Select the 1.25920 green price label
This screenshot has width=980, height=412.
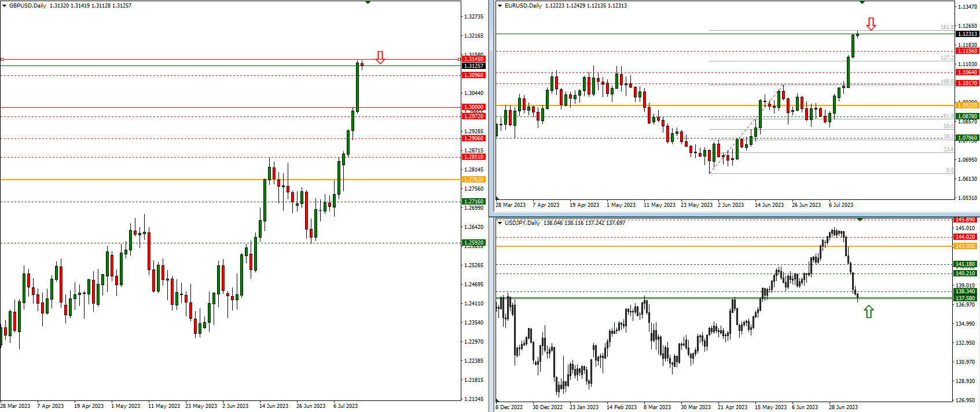[x=474, y=243]
